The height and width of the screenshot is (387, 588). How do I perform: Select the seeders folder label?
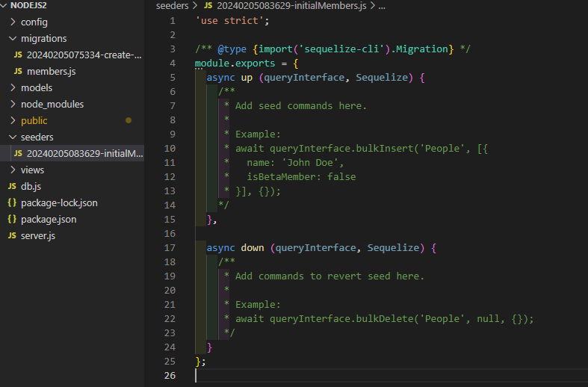pyautogui.click(x=37, y=137)
